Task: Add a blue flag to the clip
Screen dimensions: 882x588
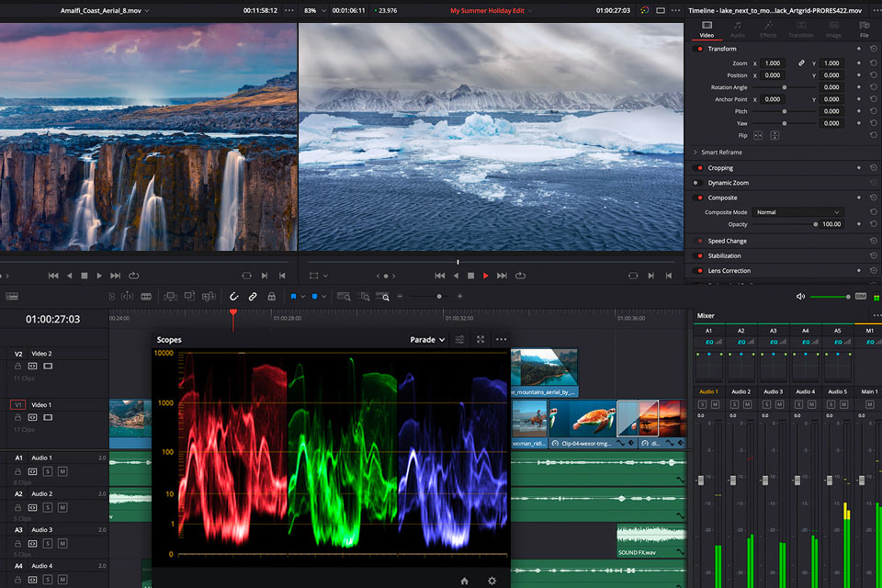Action: point(293,297)
